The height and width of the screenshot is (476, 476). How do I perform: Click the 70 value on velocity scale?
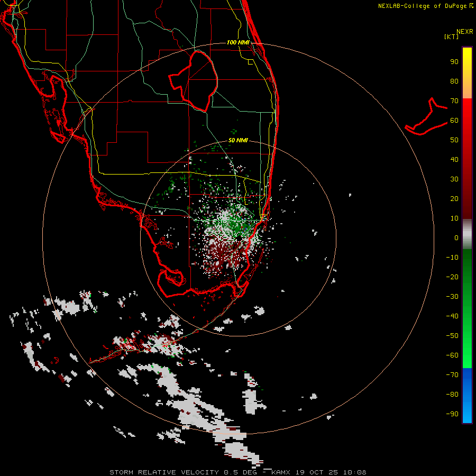point(454,101)
